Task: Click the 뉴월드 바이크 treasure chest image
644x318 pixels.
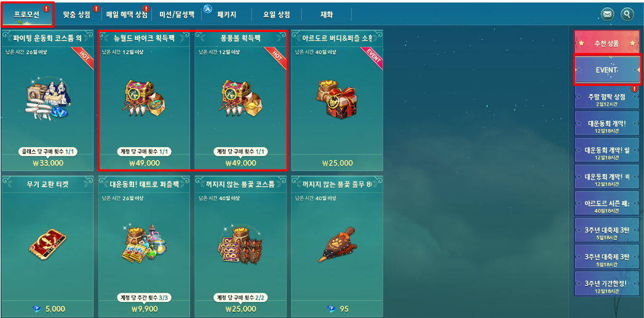Action: (x=144, y=100)
